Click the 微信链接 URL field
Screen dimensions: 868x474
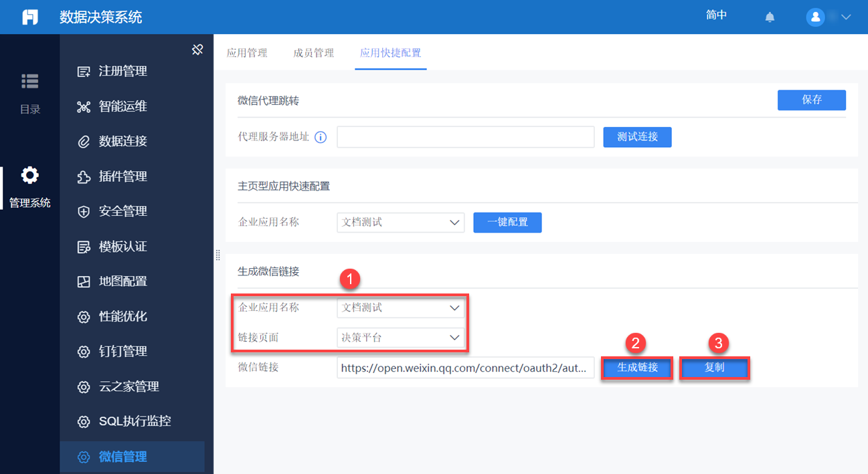click(466, 368)
